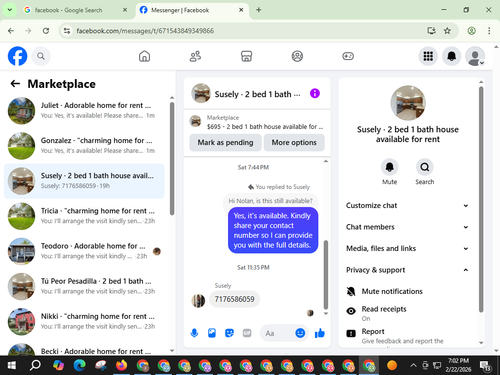500x375 pixels.
Task: Collapse the Privacy & support section
Action: click(x=407, y=270)
